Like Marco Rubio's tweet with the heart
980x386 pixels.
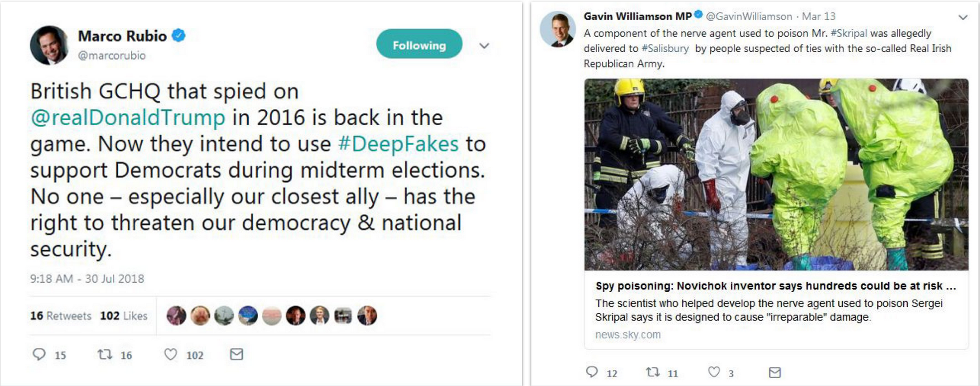click(x=170, y=354)
